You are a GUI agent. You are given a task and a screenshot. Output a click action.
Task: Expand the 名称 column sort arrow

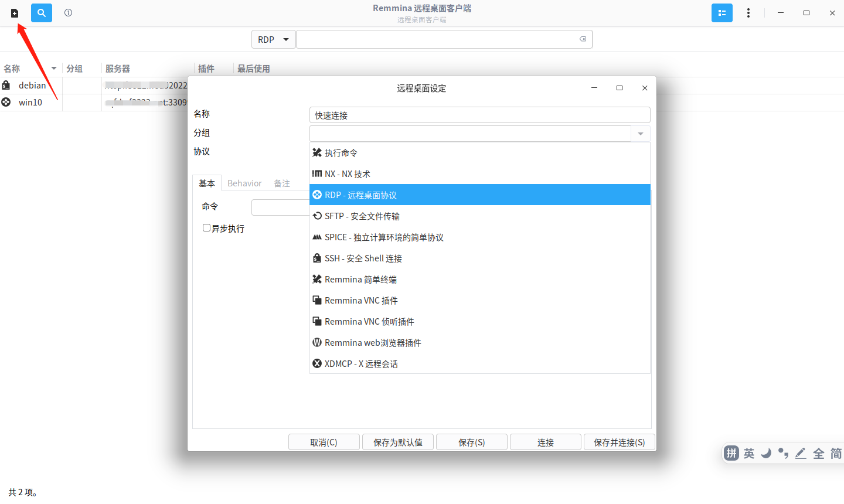point(54,69)
